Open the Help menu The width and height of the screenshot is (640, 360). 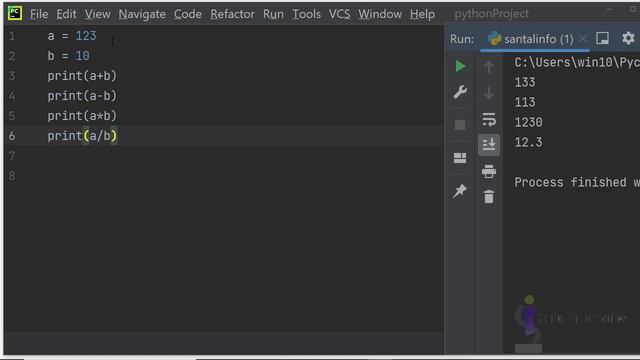[x=422, y=14]
